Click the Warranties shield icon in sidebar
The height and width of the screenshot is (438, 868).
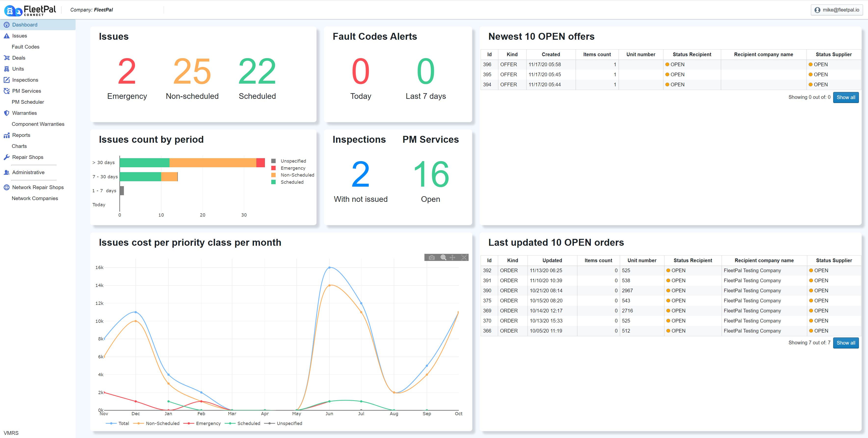click(6, 113)
